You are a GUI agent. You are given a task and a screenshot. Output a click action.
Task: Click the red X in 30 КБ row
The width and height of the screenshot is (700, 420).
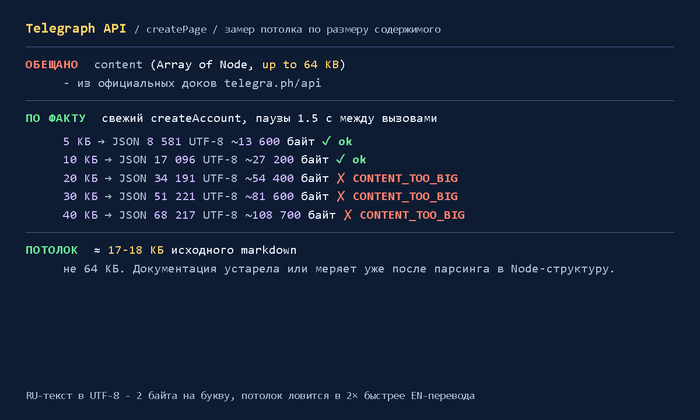[x=341, y=196]
